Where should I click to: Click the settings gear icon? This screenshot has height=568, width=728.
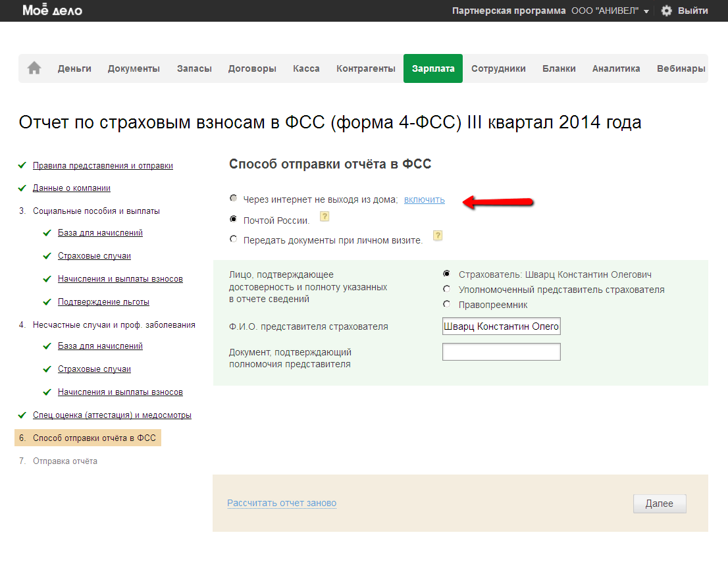[x=666, y=11]
